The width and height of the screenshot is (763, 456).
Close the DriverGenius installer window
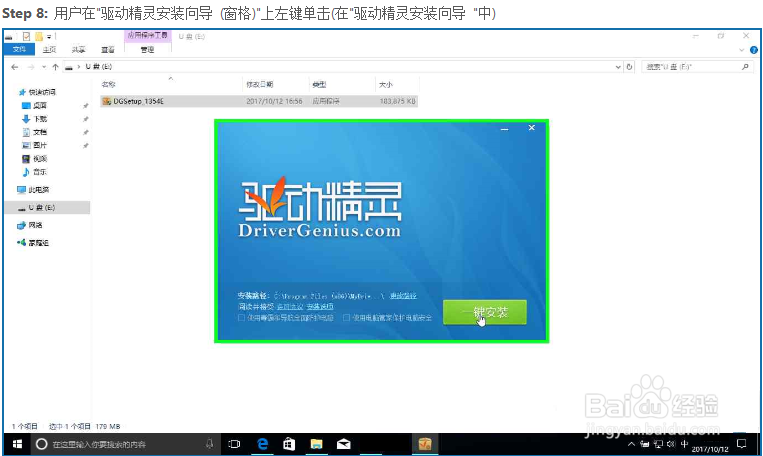pos(531,128)
